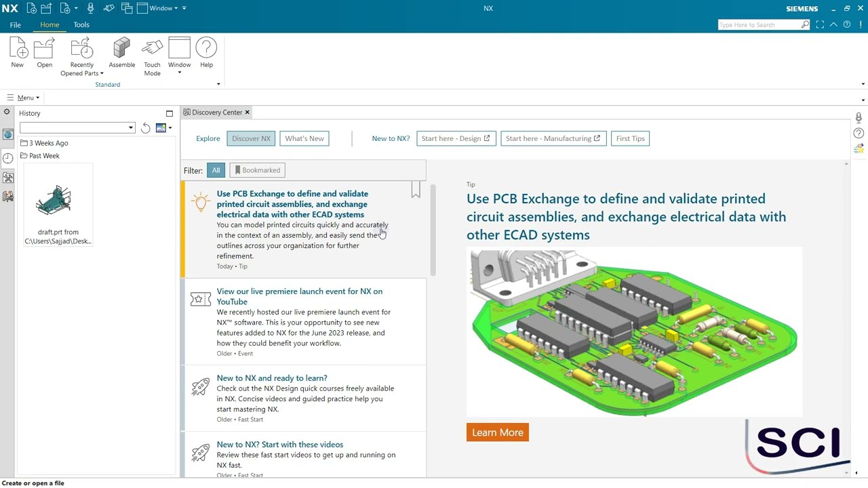Expand the ribbon options arrow at far right

[863, 84]
